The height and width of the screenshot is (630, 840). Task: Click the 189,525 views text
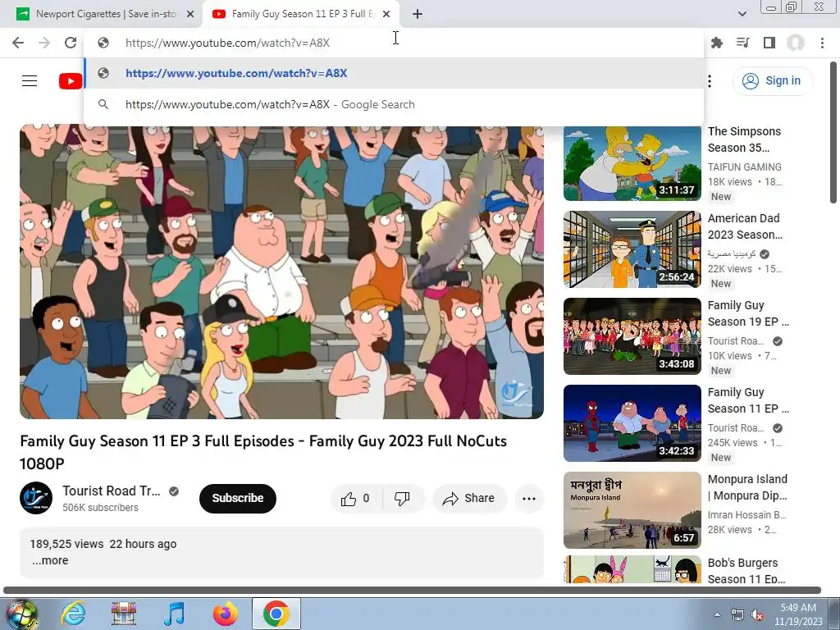pyautogui.click(x=66, y=545)
